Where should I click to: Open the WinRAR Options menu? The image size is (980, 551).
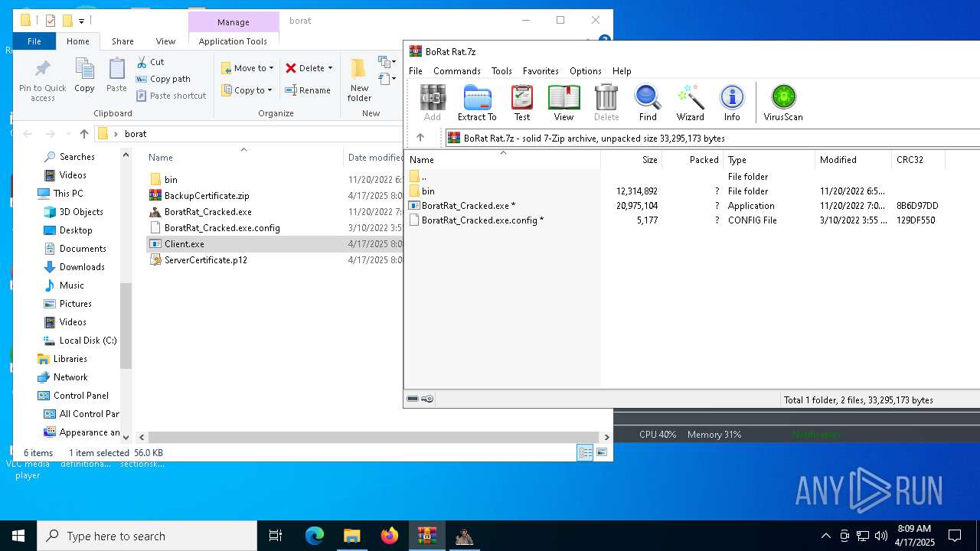[585, 71]
